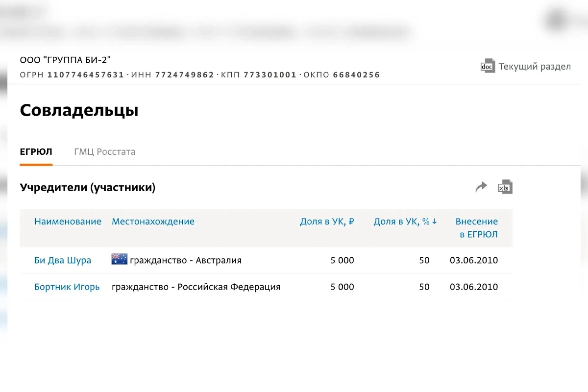Click the 03.06.2010 entry date for Бортник Игорь
Image resolution: width=588 pixels, height=392 pixels.
click(x=474, y=287)
